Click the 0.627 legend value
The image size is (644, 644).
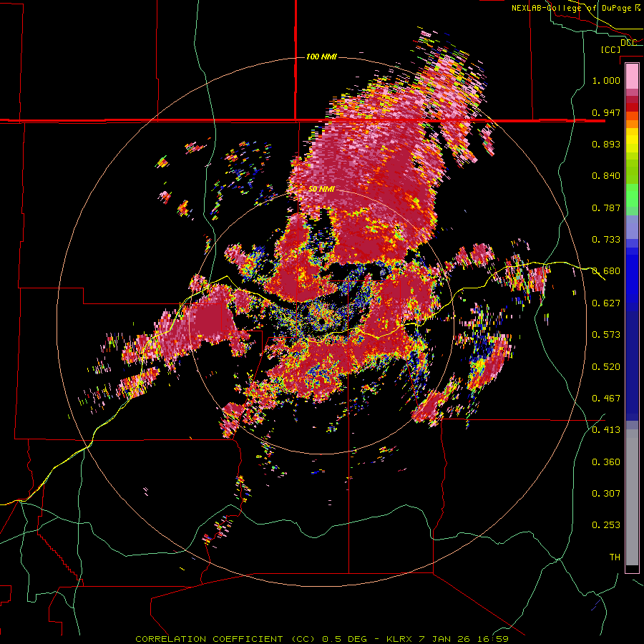(606, 303)
